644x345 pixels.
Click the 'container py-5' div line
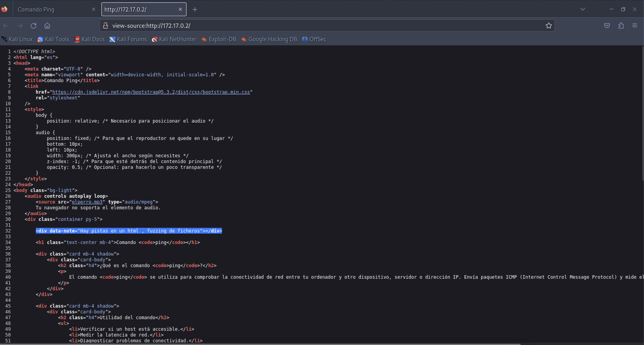click(64, 219)
